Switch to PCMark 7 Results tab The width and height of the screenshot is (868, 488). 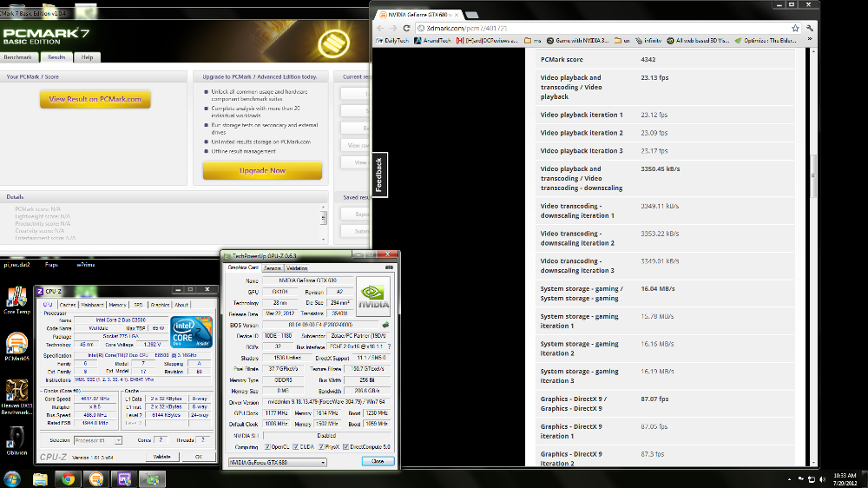pos(56,57)
